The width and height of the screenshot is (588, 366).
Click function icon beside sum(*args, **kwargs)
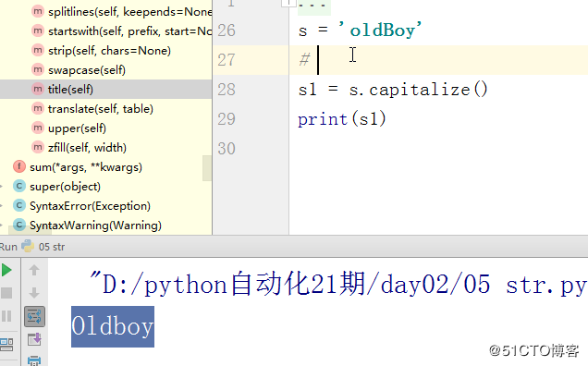[19, 166]
